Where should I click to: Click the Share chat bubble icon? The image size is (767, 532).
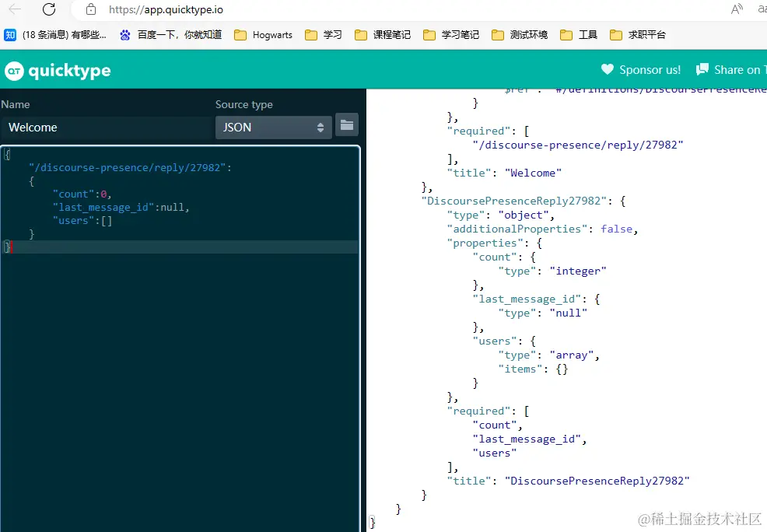pyautogui.click(x=702, y=69)
